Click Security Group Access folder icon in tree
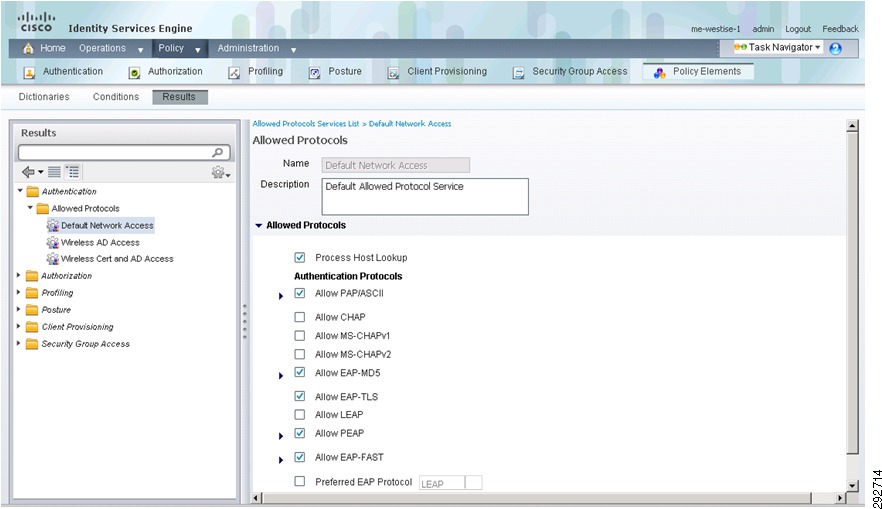The image size is (882, 509). (33, 344)
